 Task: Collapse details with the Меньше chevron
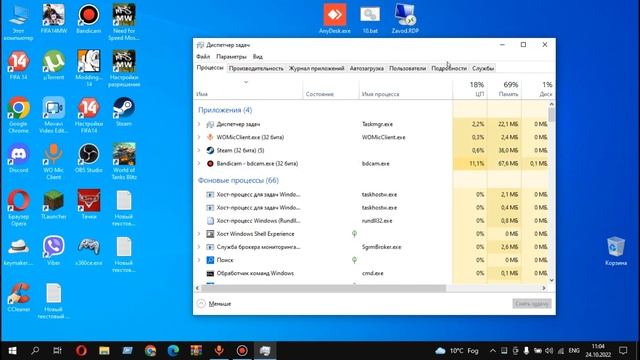[201, 304]
